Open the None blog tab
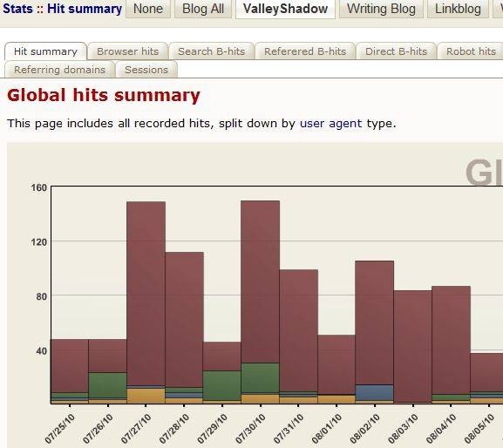503x448 pixels. [x=148, y=9]
